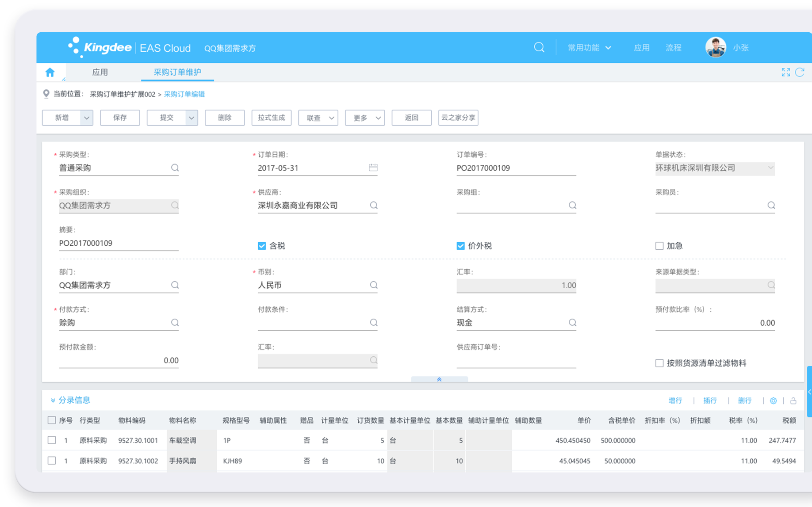Open the order date calendar picker
The width and height of the screenshot is (812, 507).
coord(373,168)
